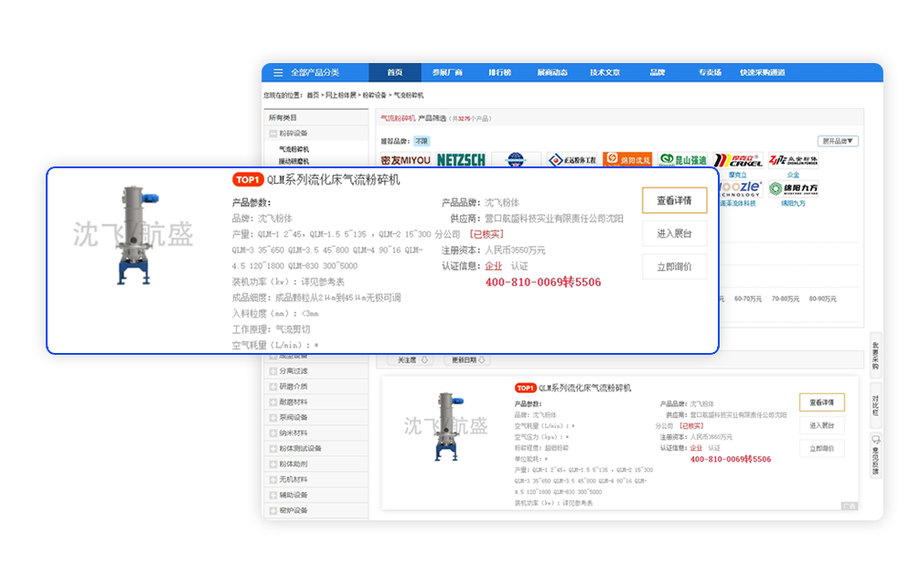Expand the 泵阀设备 category
909x588 pixels.
click(x=273, y=418)
